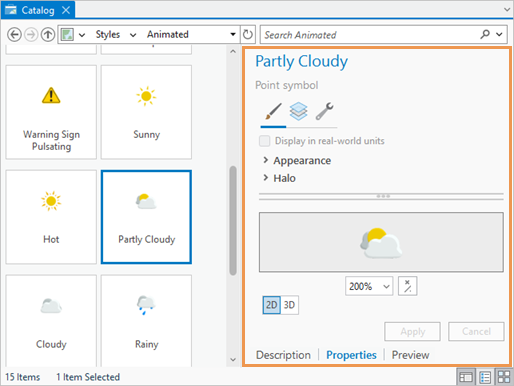Open the Symbol brush tab
Viewport: 514px width, 386px height.
273,111
